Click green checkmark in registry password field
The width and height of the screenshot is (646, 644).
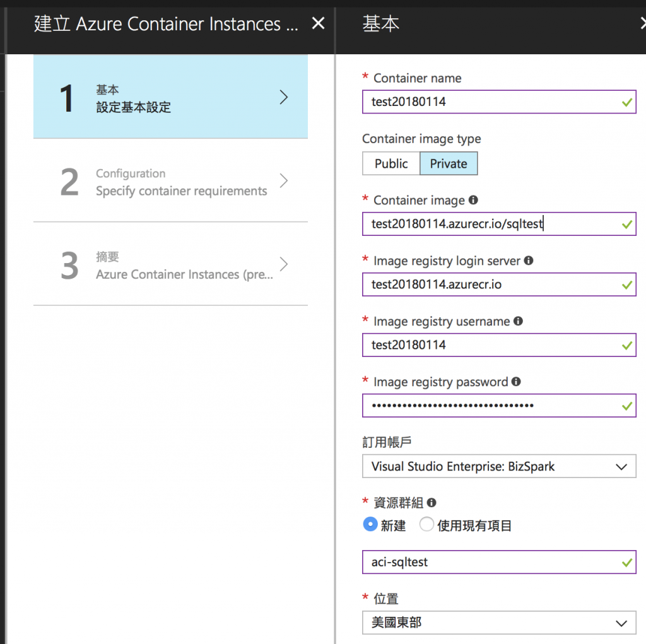pyautogui.click(x=627, y=406)
